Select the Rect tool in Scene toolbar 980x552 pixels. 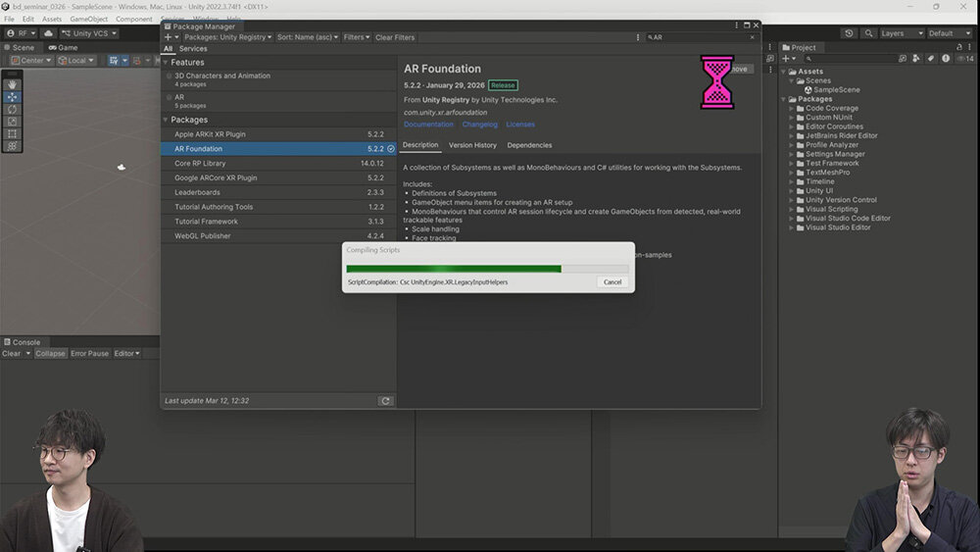pyautogui.click(x=12, y=133)
